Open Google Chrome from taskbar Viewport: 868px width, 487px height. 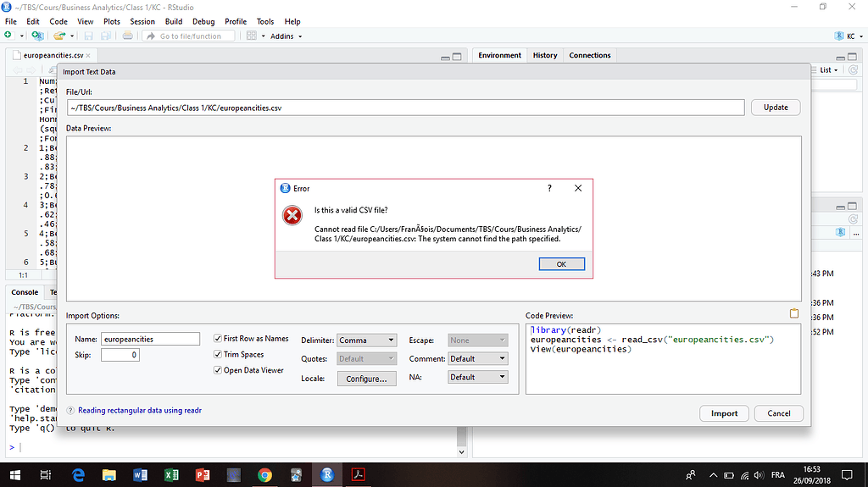pyautogui.click(x=264, y=475)
